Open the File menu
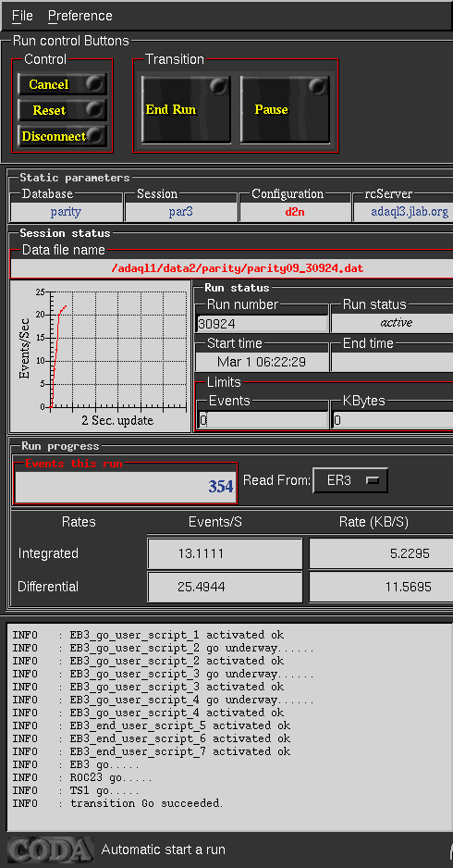Viewport: 453px width, 868px height. (22, 16)
